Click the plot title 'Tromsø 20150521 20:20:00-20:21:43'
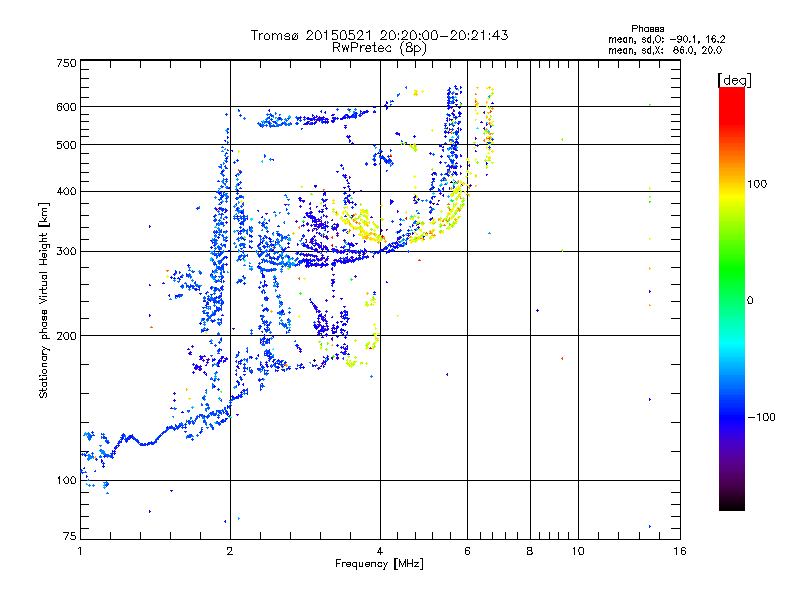The image size is (800, 600). (x=379, y=35)
